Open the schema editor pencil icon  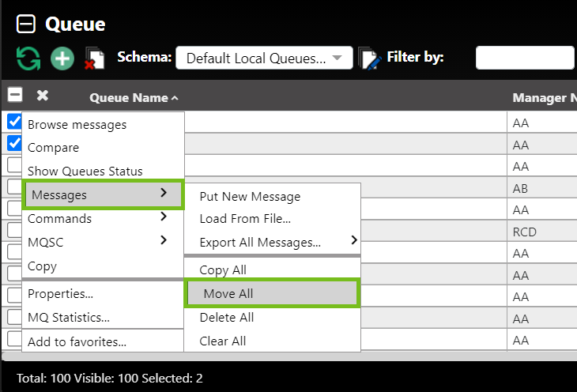[369, 58]
